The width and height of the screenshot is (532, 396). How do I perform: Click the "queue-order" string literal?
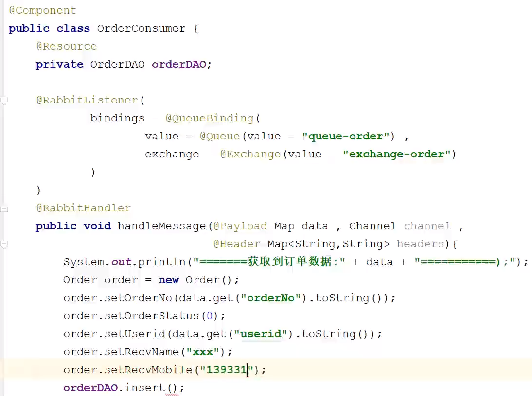tap(346, 137)
